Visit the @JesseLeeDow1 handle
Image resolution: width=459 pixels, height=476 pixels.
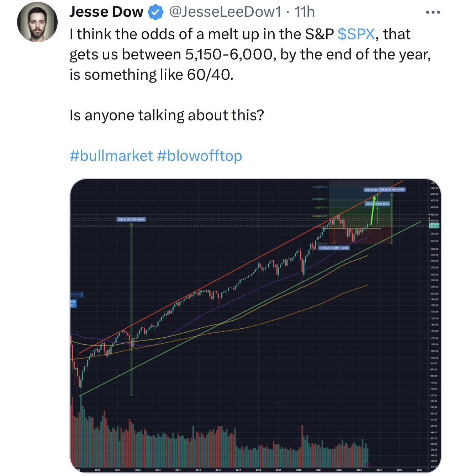pyautogui.click(x=226, y=12)
